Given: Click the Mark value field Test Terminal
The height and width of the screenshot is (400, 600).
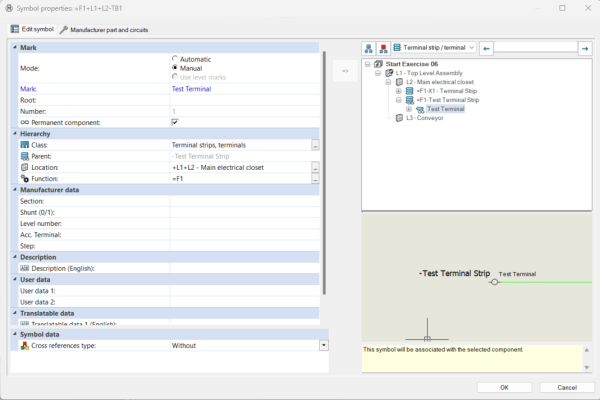Looking at the screenshot, I should (240, 88).
